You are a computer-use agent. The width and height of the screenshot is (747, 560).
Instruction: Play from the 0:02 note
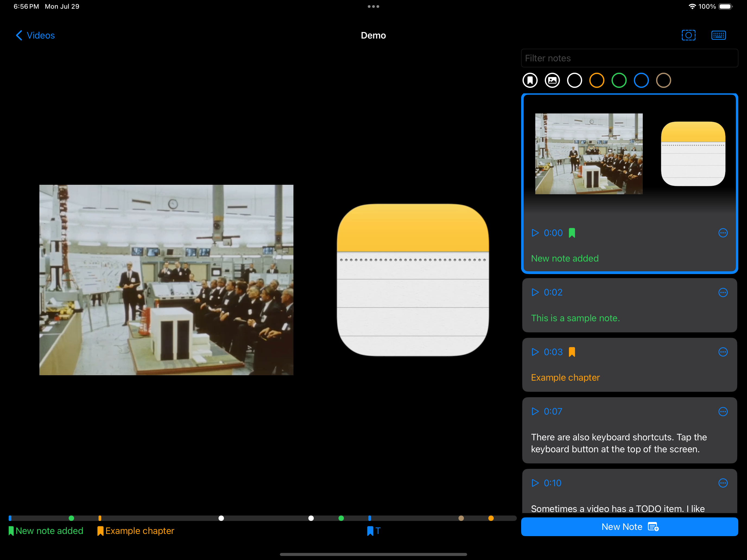[535, 292]
